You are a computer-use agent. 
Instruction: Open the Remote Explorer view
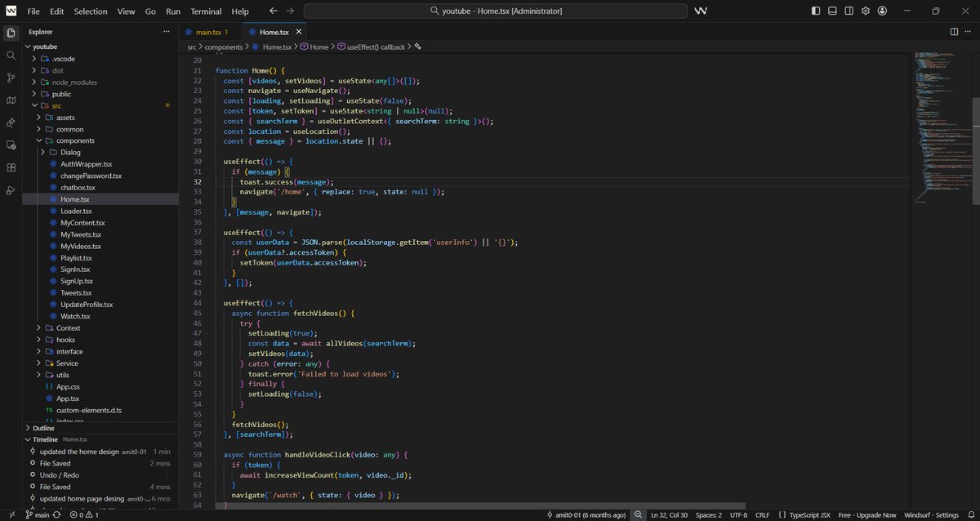(x=11, y=145)
